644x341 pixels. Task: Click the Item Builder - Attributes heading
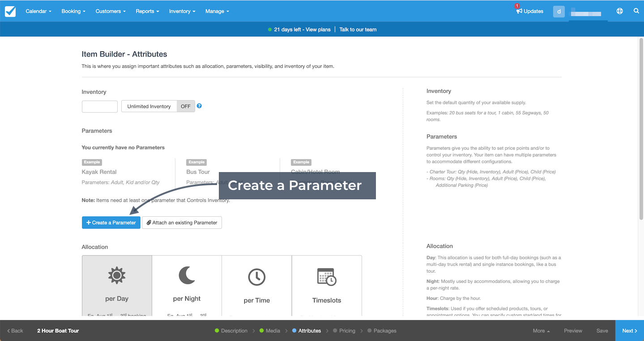124,54
